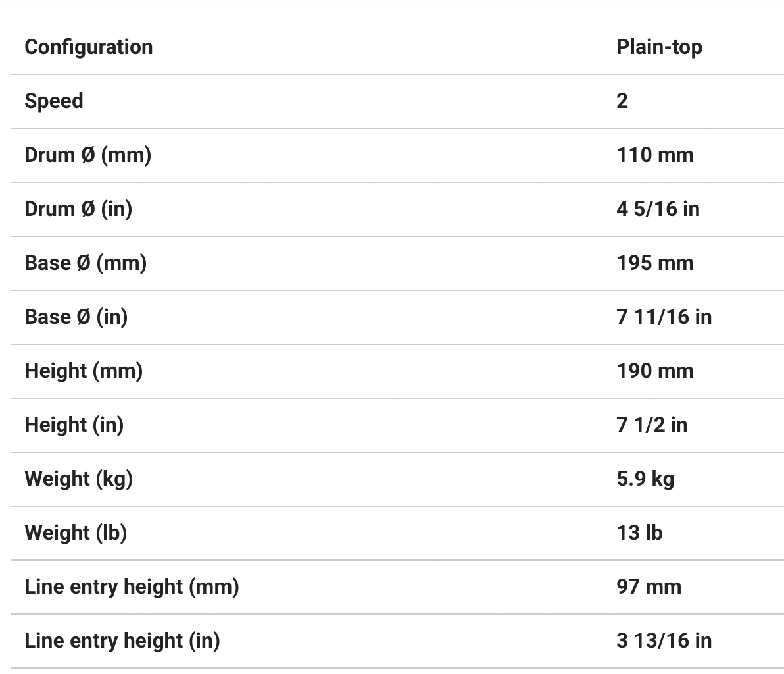Select the 97 mm line entry value
Image resolution: width=784 pixels, height=674 pixels.
point(649,587)
